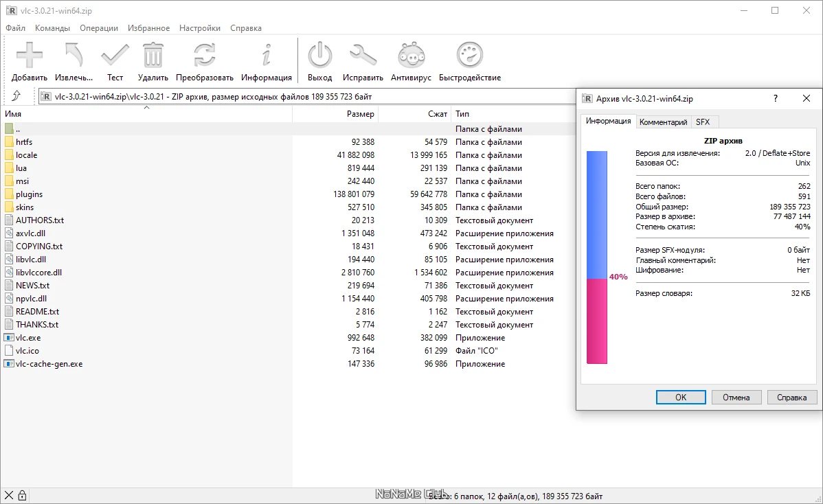This screenshot has height=504, width=823.
Task: Open the Операции menu
Action: click(x=99, y=27)
